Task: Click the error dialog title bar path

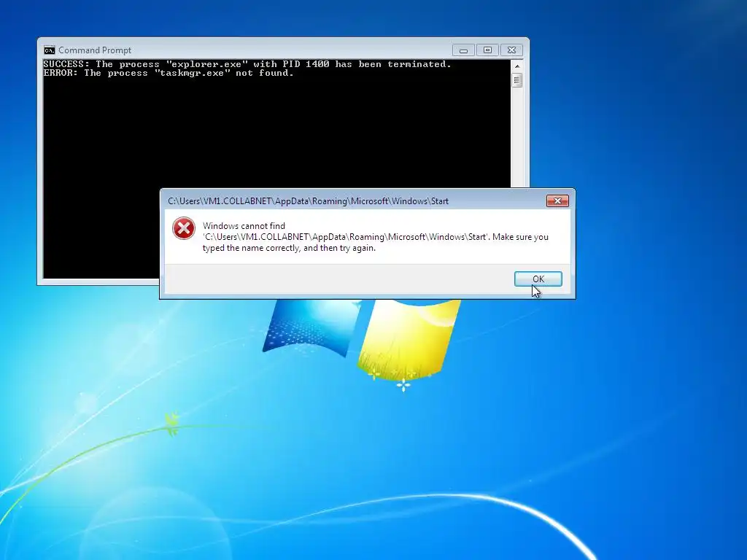Action: (x=308, y=201)
